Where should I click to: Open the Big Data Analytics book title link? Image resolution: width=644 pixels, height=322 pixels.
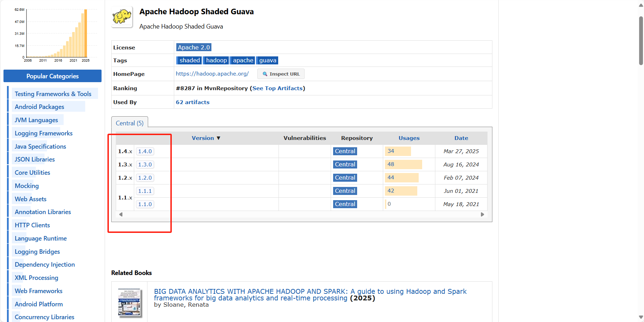(x=310, y=295)
